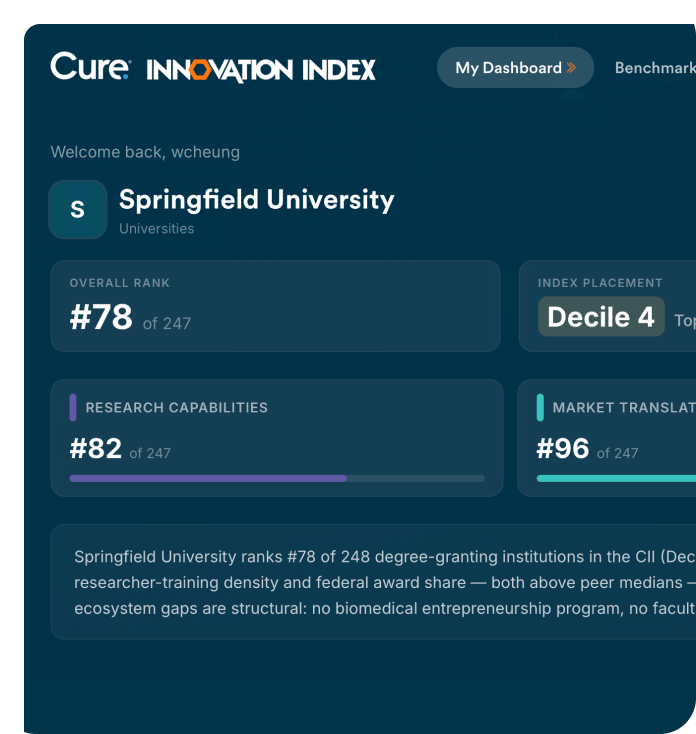Select the Research Capabilities card title

click(x=176, y=407)
